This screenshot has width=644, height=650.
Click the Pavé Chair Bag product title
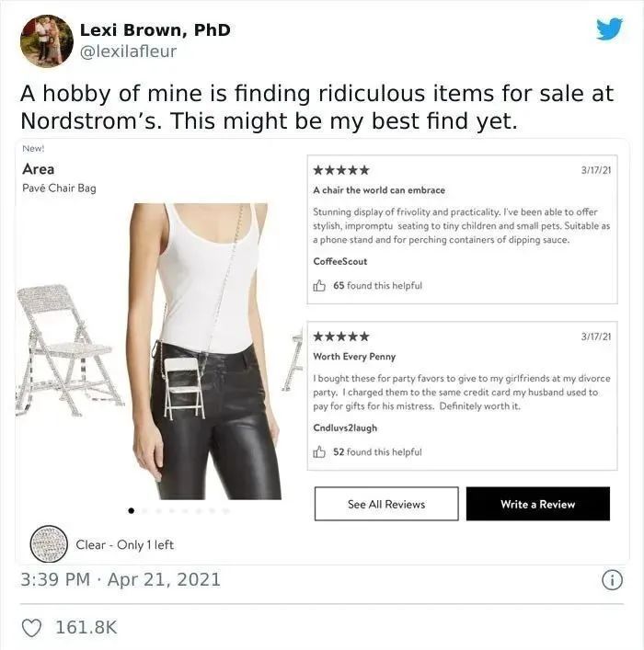point(59,188)
